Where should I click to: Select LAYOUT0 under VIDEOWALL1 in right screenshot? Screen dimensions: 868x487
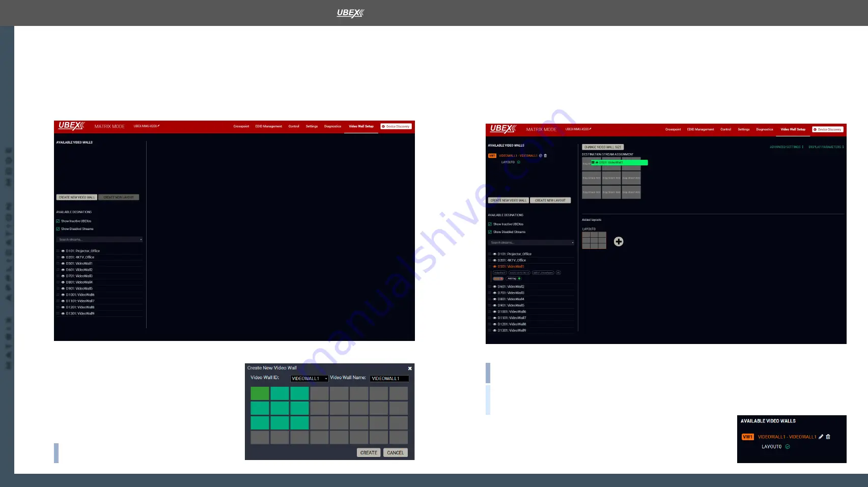pos(508,162)
